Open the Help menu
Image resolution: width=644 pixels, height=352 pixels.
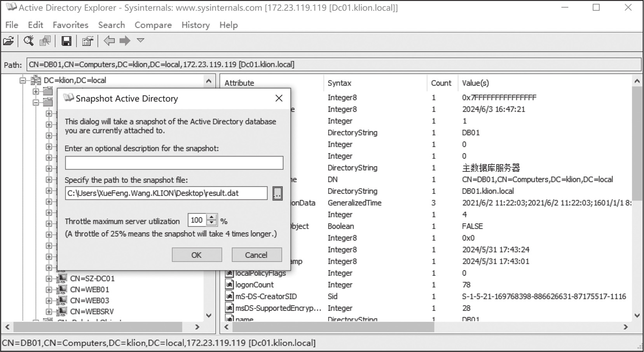click(229, 25)
